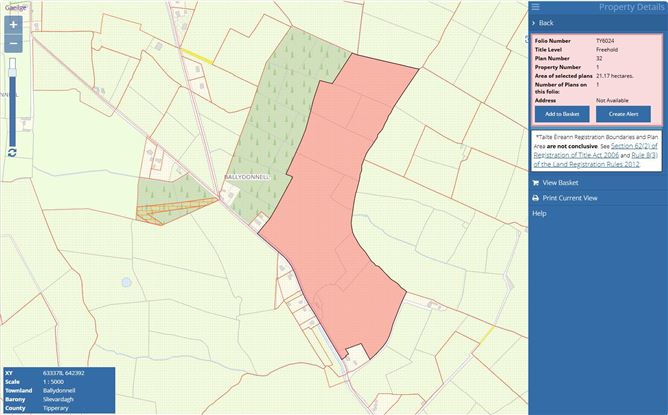Click the refresh map rotation icon
The height and width of the screenshot is (415, 668).
[x=12, y=153]
